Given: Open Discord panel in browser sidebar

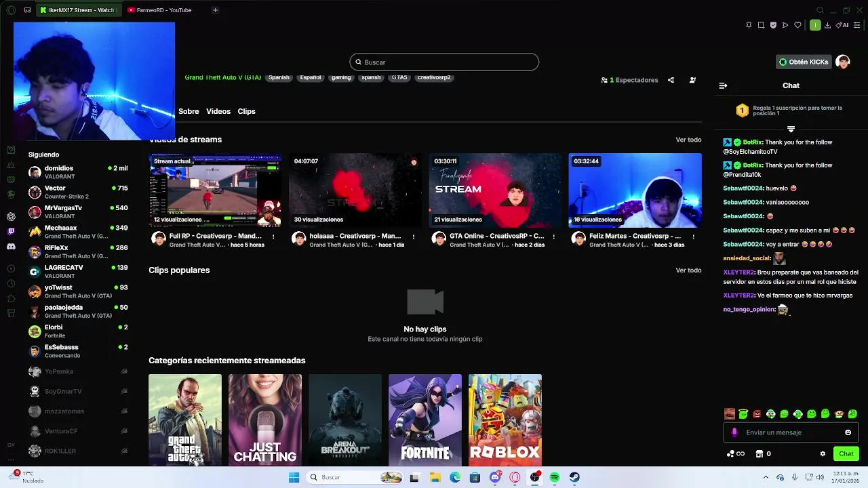Looking at the screenshot, I should [x=11, y=247].
